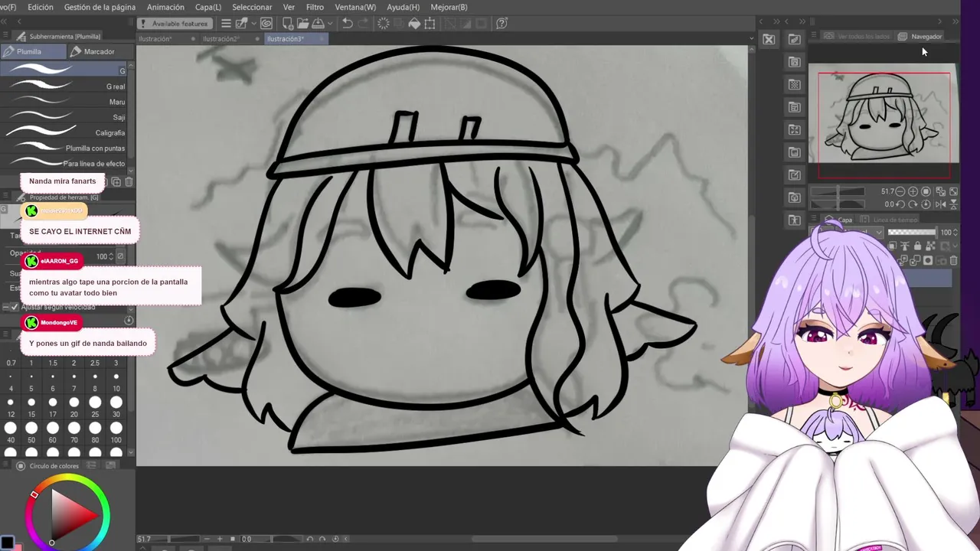Click the hamburger menu icon in command bar

[226, 23]
